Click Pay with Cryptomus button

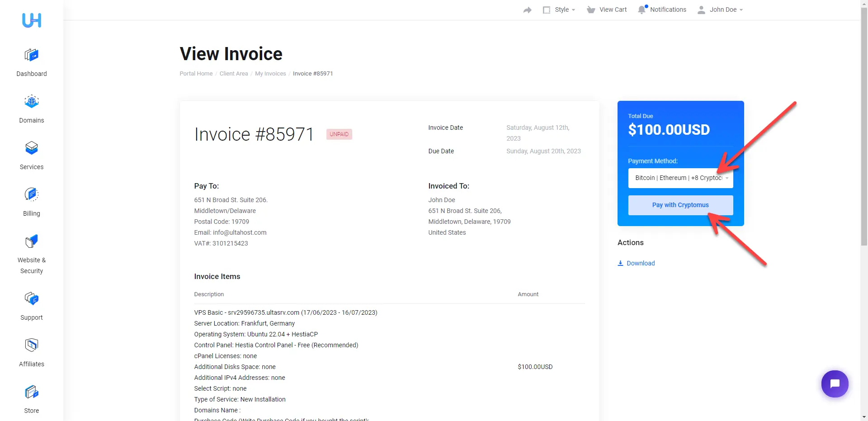[x=680, y=205]
